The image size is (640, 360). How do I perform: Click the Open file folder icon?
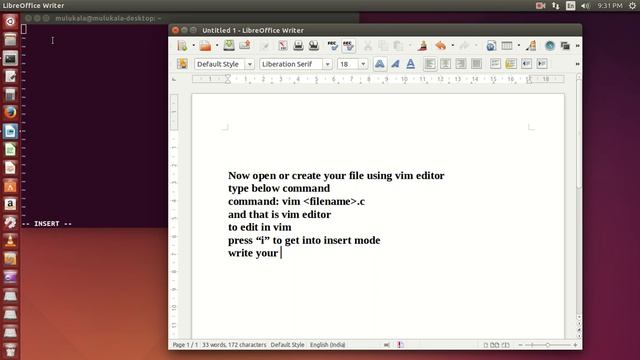coord(205,46)
